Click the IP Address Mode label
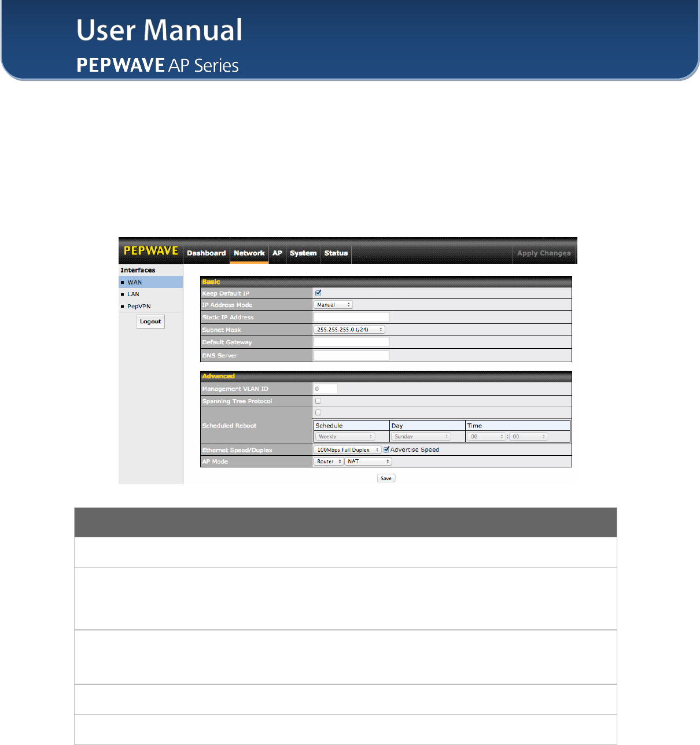The image size is (700, 745). (227, 305)
